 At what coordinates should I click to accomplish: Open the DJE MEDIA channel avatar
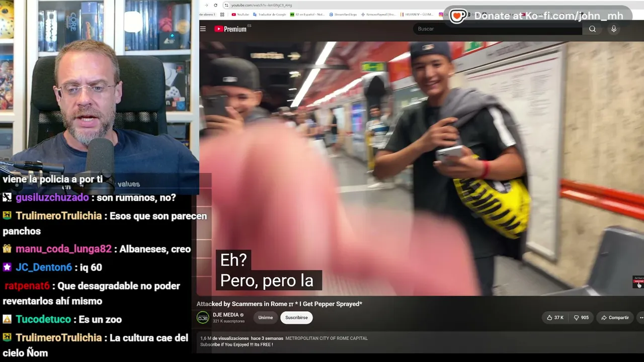coord(203,317)
